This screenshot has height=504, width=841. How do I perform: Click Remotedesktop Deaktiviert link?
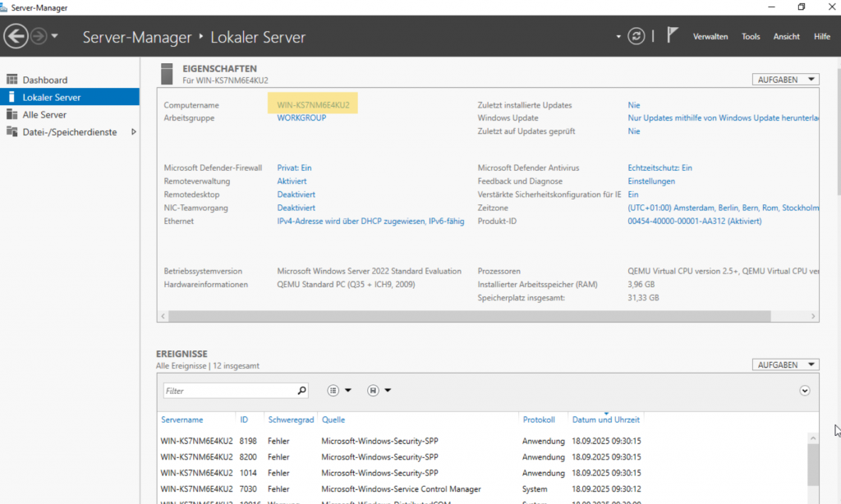pyautogui.click(x=296, y=195)
